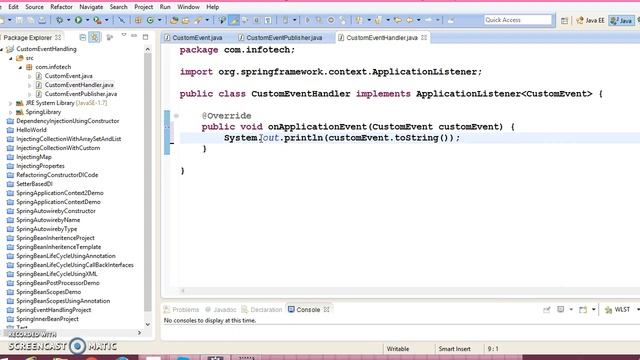Switch to the Declaration view tab

coord(262,310)
